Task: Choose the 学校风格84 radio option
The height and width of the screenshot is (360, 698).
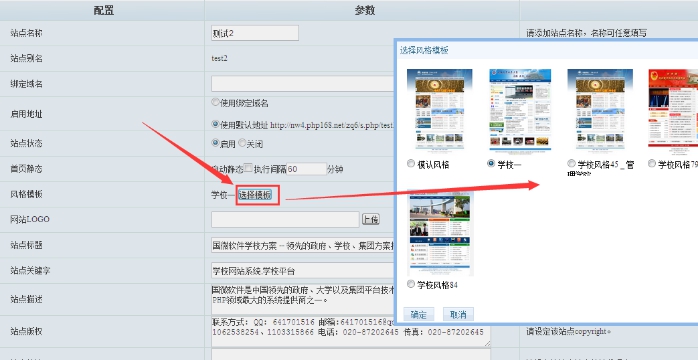Action: click(x=411, y=284)
